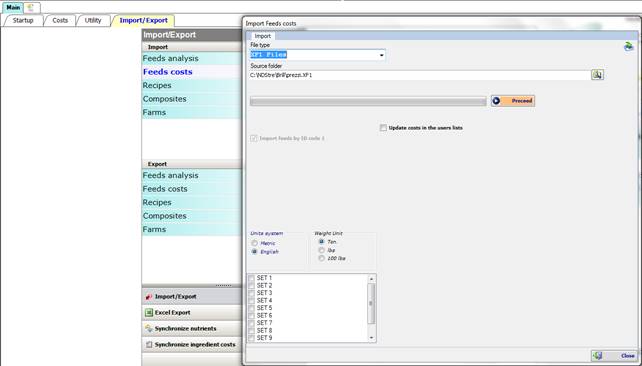Screen dimensions: 642x366
Task: Enable Update costs in the users lists
Action: [383, 128]
